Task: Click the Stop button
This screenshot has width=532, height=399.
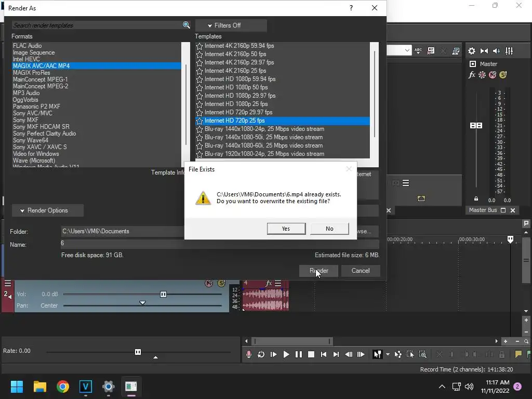Action: tap(311, 354)
